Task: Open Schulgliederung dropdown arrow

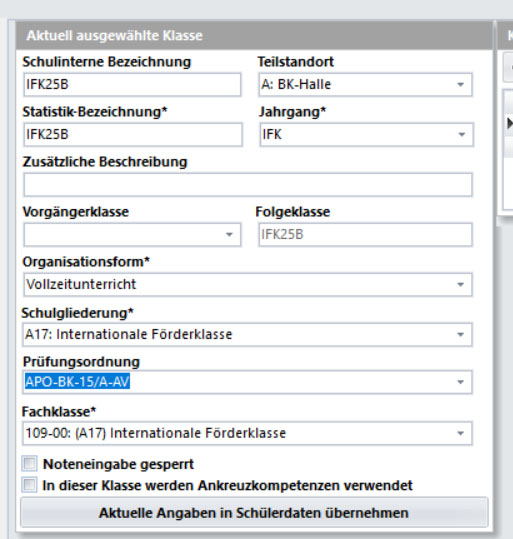Action: click(460, 334)
